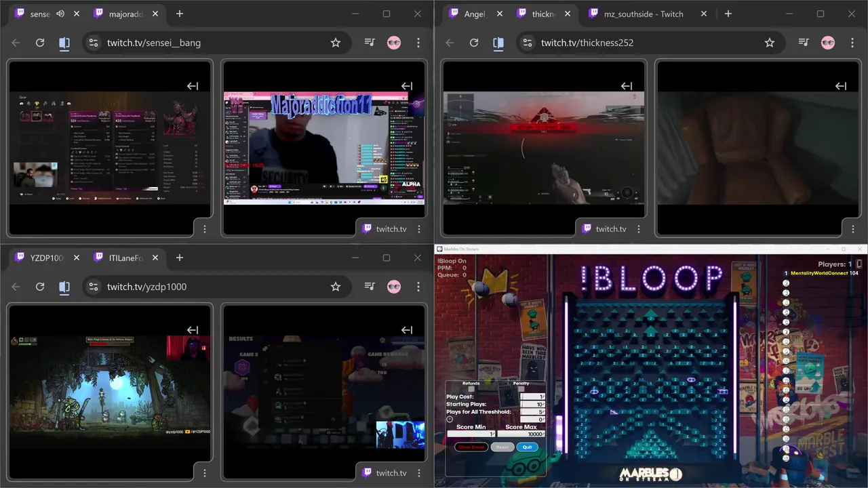Viewport: 868px width, 488px height.
Task: Toggle split view in thickness252 window
Action: 498,43
